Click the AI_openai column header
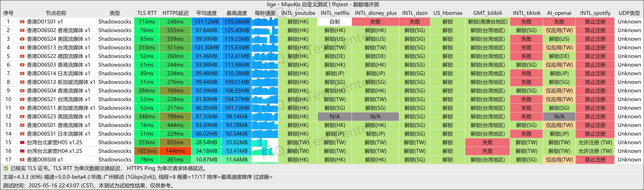Screen dimensions: 644x190 (559, 13)
